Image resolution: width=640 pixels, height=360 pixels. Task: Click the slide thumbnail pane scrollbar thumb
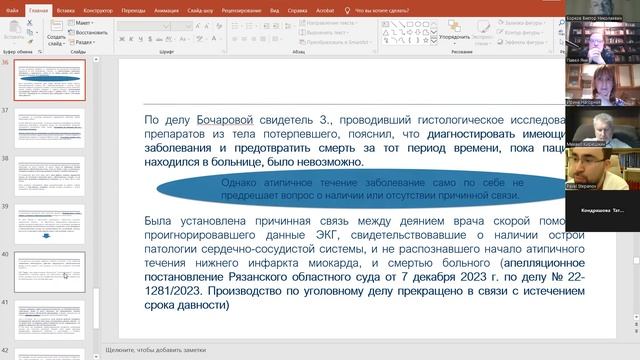pyautogui.click(x=96, y=309)
